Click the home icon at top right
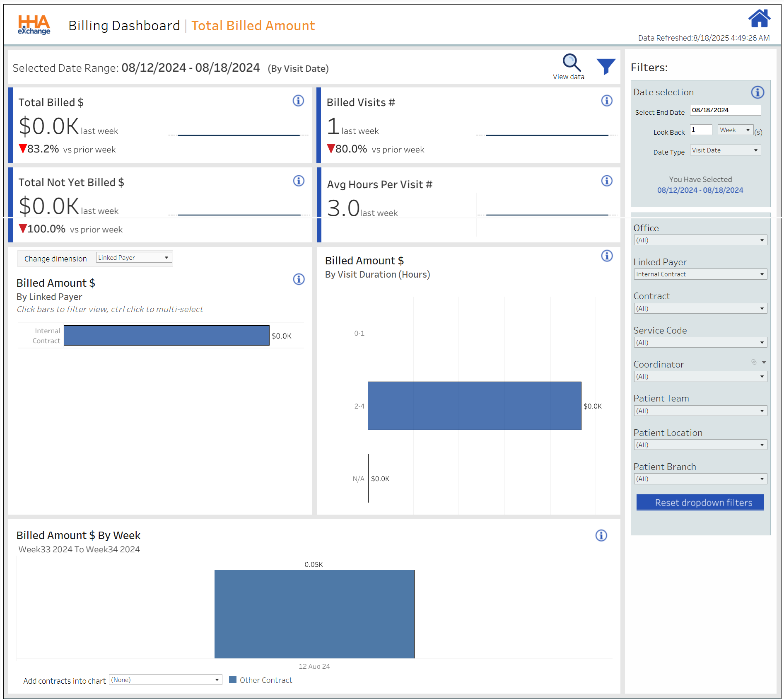 tap(760, 17)
